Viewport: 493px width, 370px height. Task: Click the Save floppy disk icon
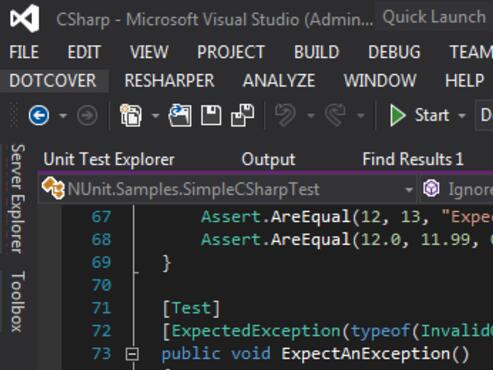[x=211, y=115]
